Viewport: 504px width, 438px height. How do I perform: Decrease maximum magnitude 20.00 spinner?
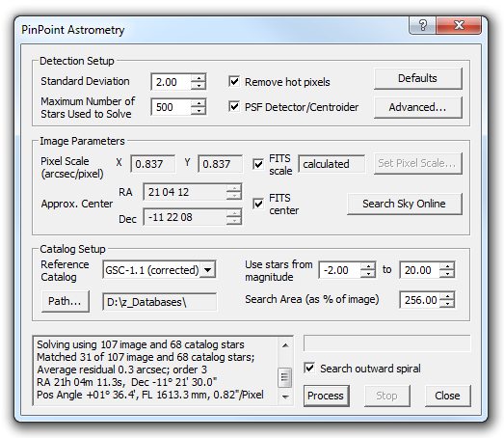point(447,274)
